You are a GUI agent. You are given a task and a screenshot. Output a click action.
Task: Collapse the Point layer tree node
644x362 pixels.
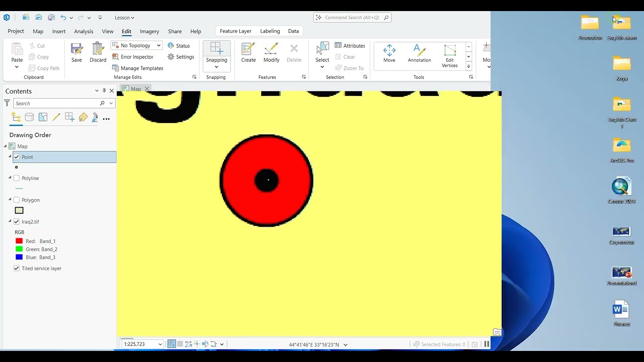coord(10,157)
